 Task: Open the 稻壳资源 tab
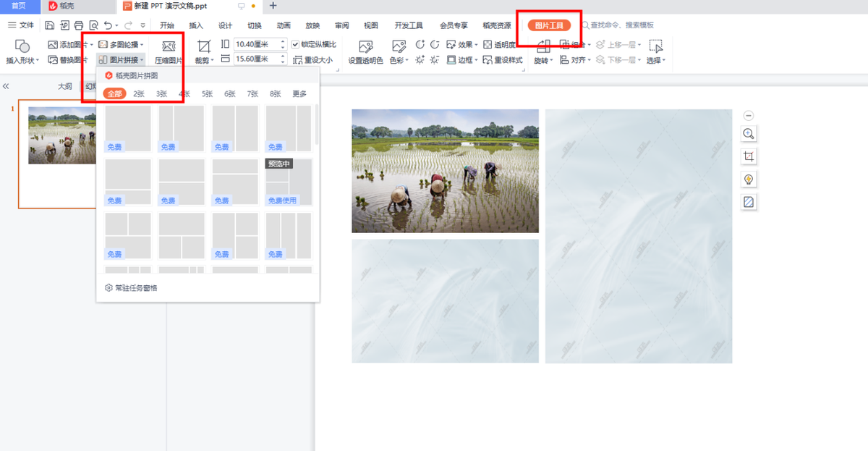pos(497,25)
